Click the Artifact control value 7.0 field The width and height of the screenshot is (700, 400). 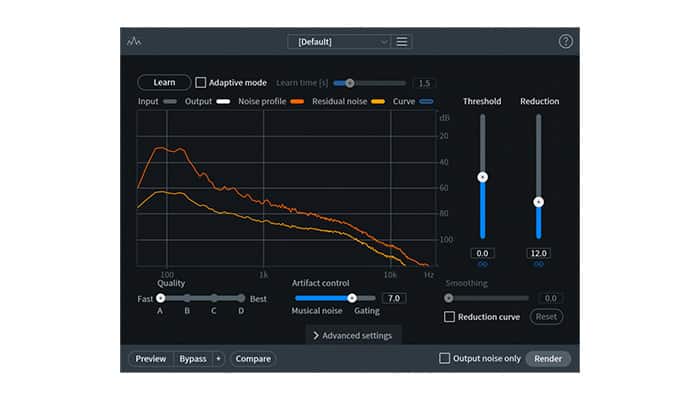tap(394, 298)
